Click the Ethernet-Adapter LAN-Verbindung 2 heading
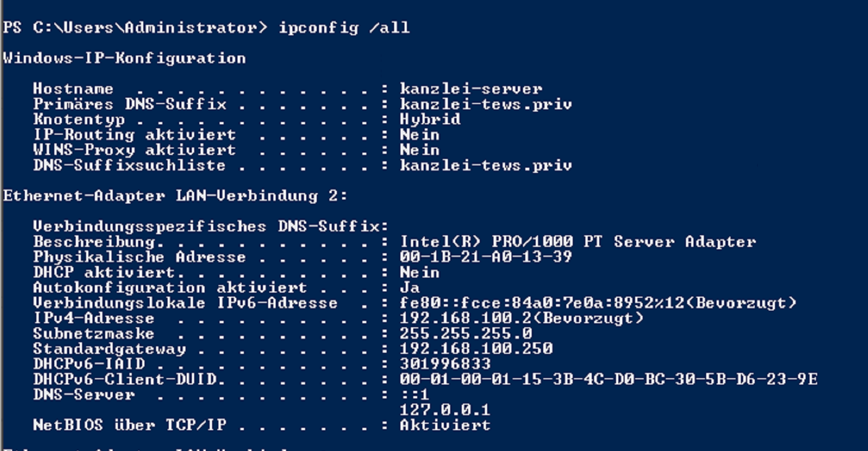The height and width of the screenshot is (451, 868). click(175, 196)
